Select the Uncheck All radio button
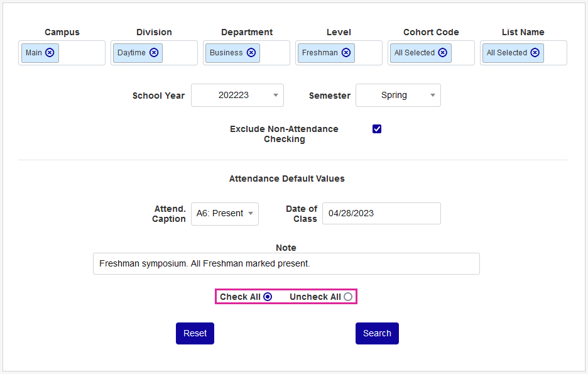The width and height of the screenshot is (588, 374). click(x=348, y=297)
